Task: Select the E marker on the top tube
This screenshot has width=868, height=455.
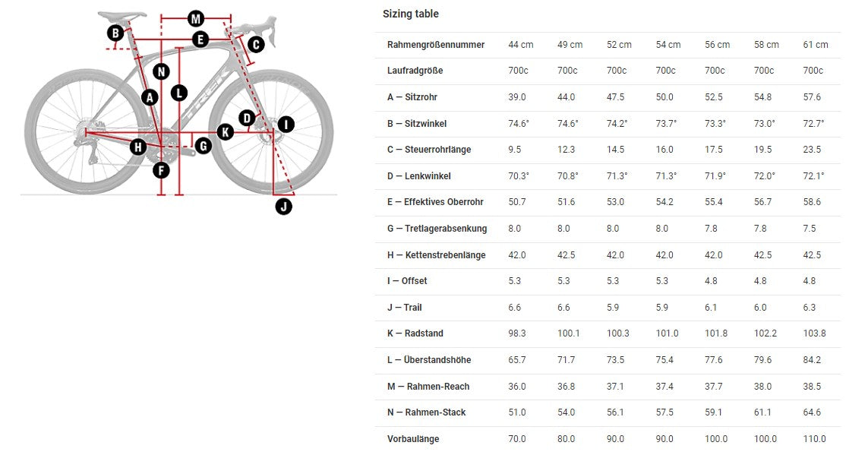Action: click(200, 39)
